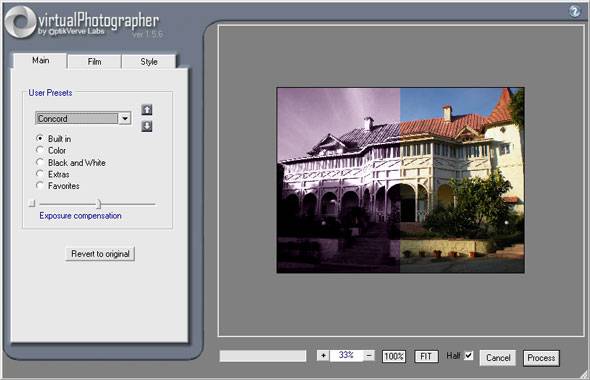Viewport: 590px width, 380px height.
Task: Click the Process button
Action: point(541,357)
